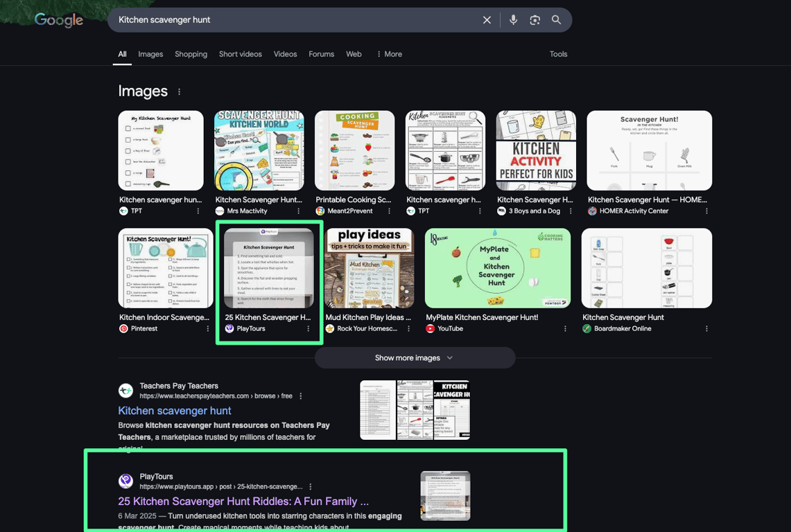Select the Web tab
The width and height of the screenshot is (791, 532).
[x=354, y=54]
